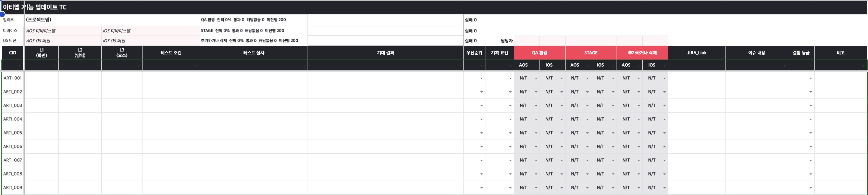The width and height of the screenshot is (868, 195).
Task: Select the JIRA_Link column header
Action: (x=697, y=53)
